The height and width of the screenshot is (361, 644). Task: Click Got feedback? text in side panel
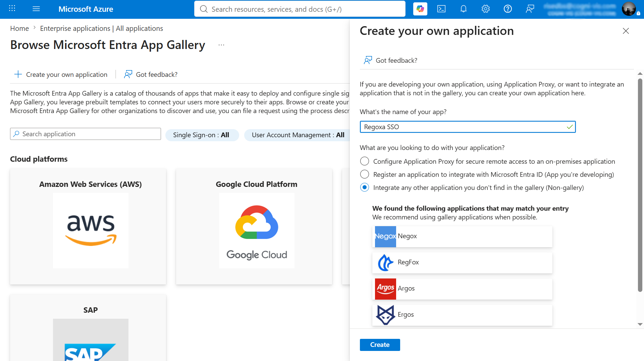tap(396, 60)
